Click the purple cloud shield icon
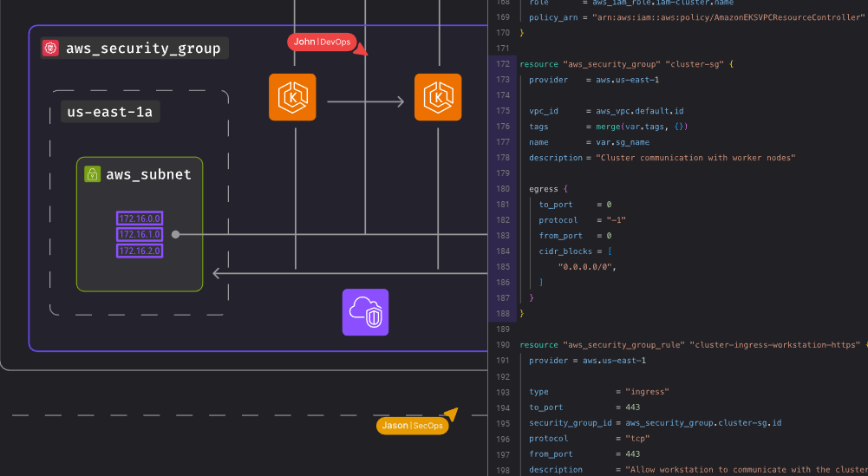Screen dimensions: 868x476 [x=365, y=312]
